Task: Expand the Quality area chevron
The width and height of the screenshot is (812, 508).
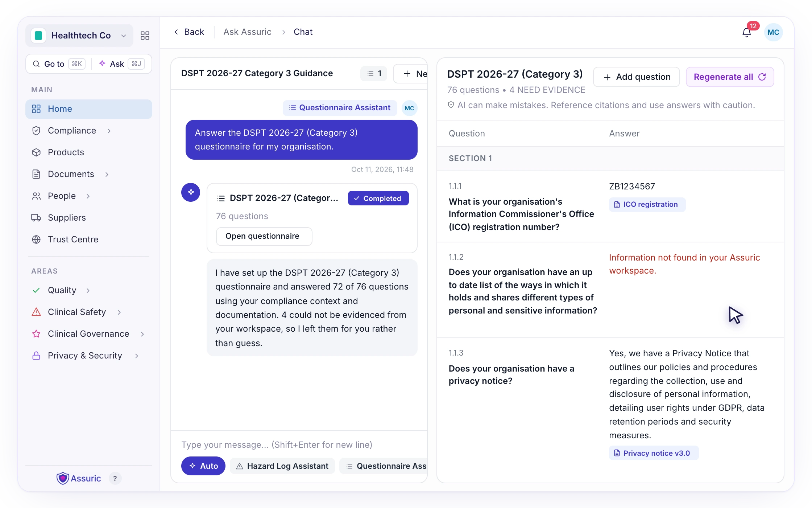Action: [x=88, y=290]
